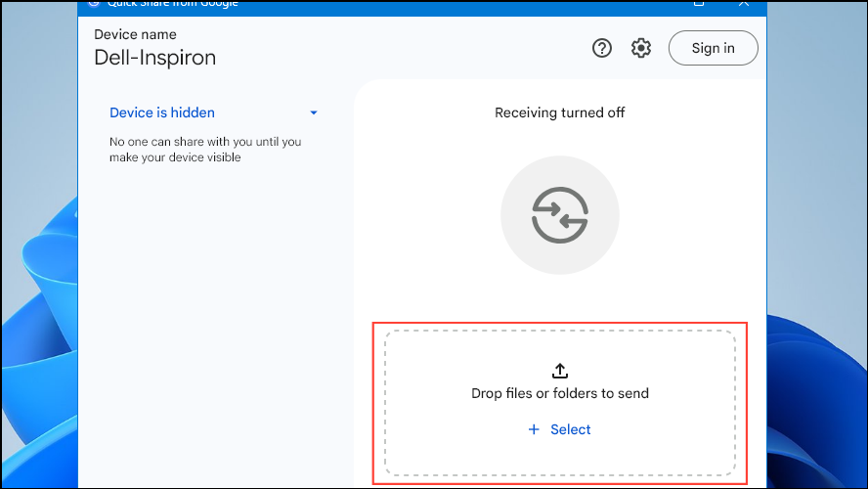Open Quick Share settings gear
This screenshot has width=868, height=489.
tap(641, 48)
